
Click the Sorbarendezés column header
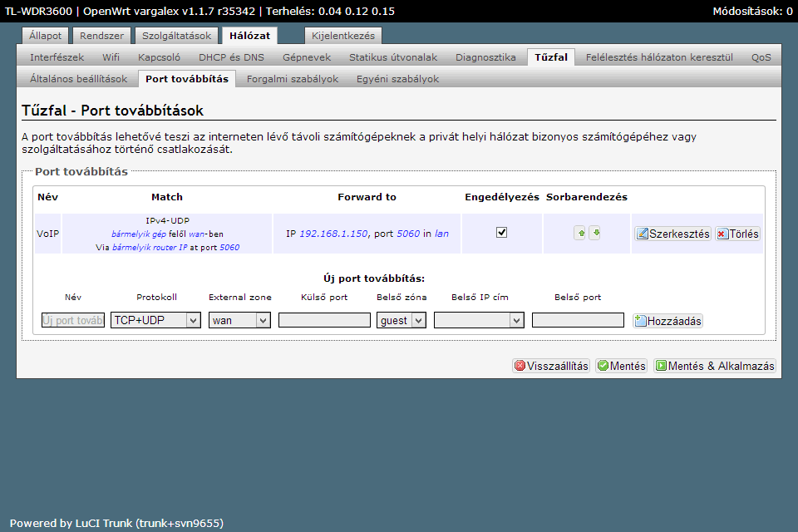click(587, 197)
